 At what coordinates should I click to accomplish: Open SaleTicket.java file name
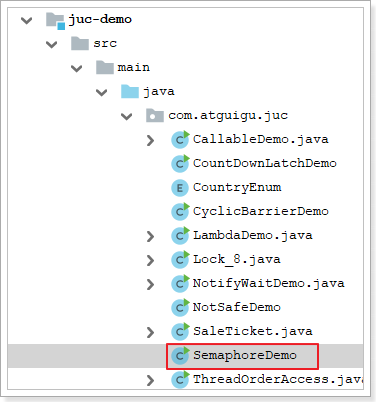[x=253, y=332]
